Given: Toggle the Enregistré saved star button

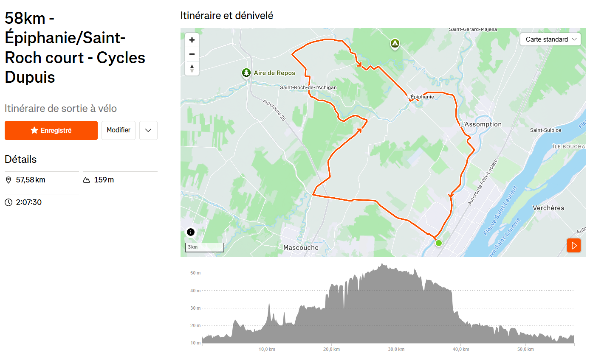Looking at the screenshot, I should click(x=51, y=131).
